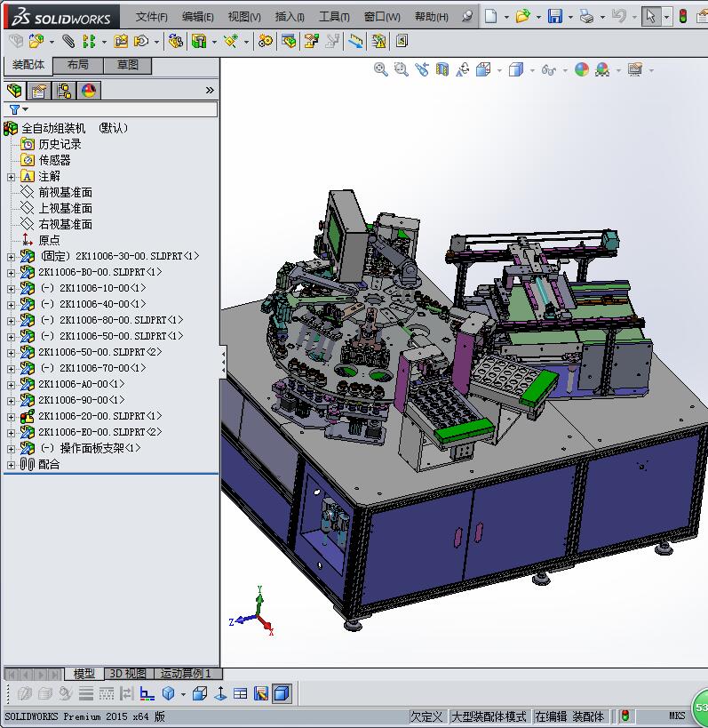Click the Linear Component Pattern icon

[89, 41]
